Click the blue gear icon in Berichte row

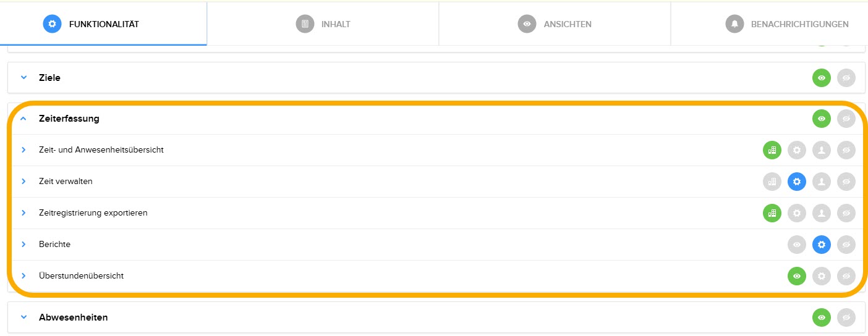coord(821,245)
